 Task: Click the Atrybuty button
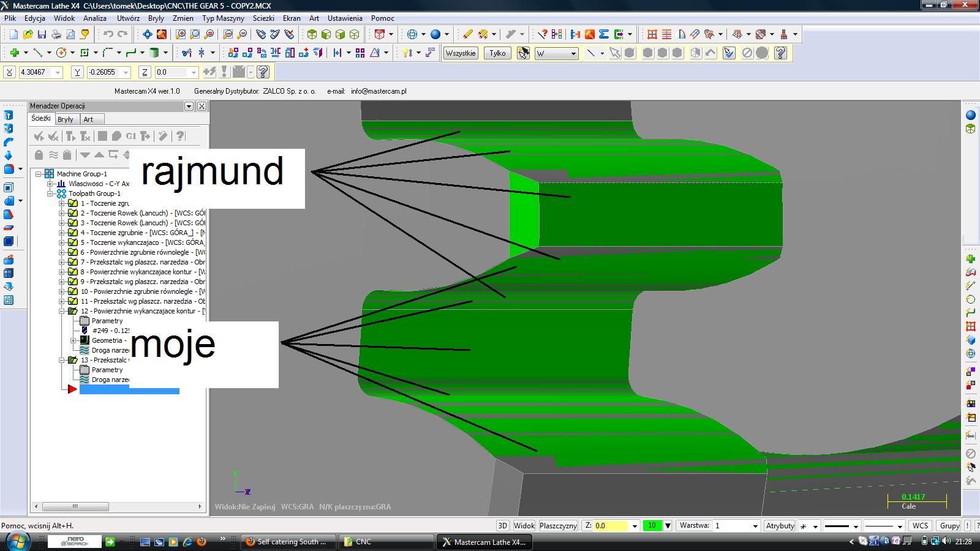pos(780,525)
